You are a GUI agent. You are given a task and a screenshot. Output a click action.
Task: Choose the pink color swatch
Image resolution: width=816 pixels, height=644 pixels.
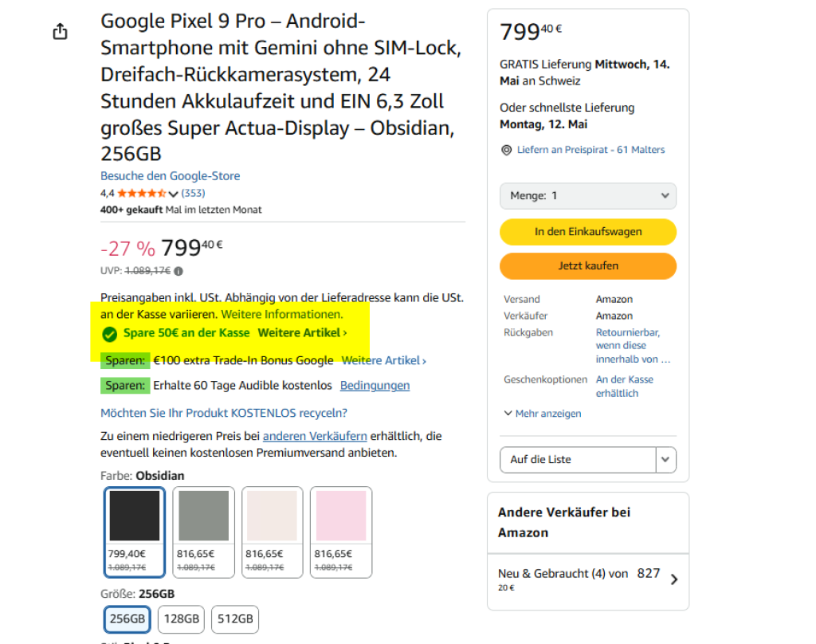(341, 516)
